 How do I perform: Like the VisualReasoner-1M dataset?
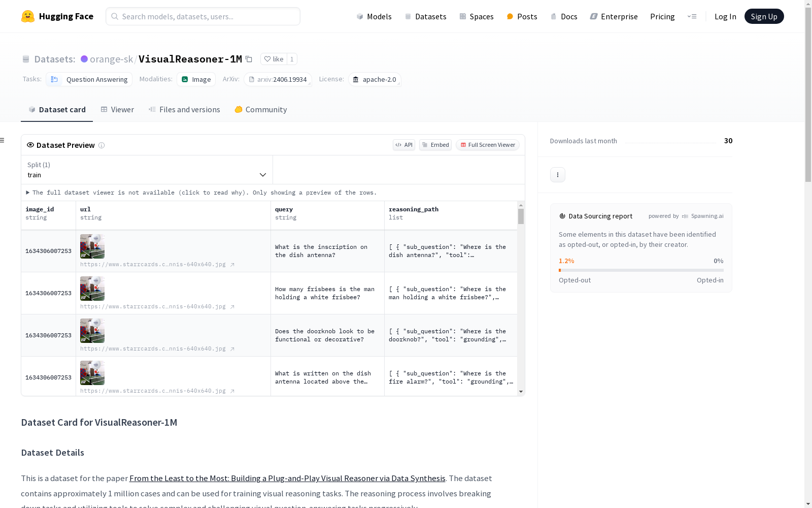click(x=274, y=59)
